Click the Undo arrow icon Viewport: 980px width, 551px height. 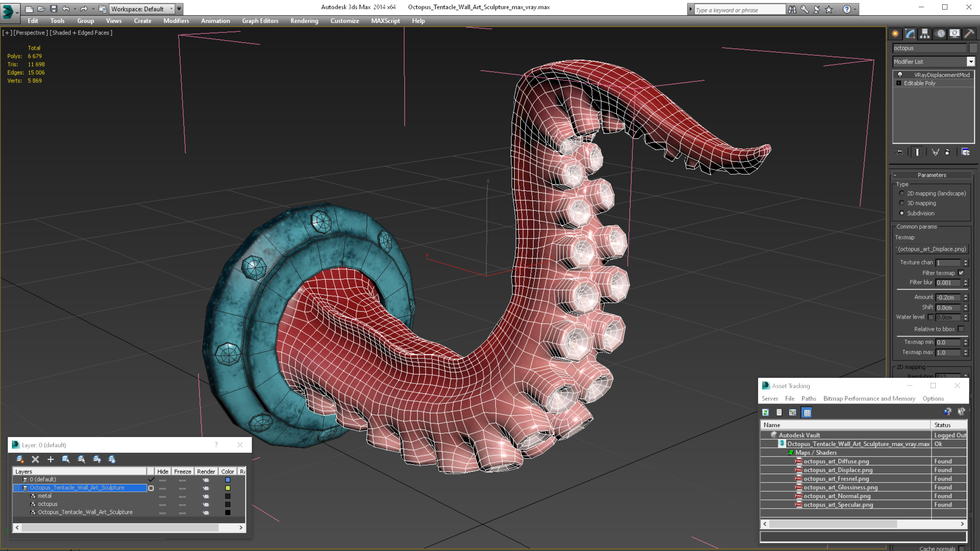66,9
